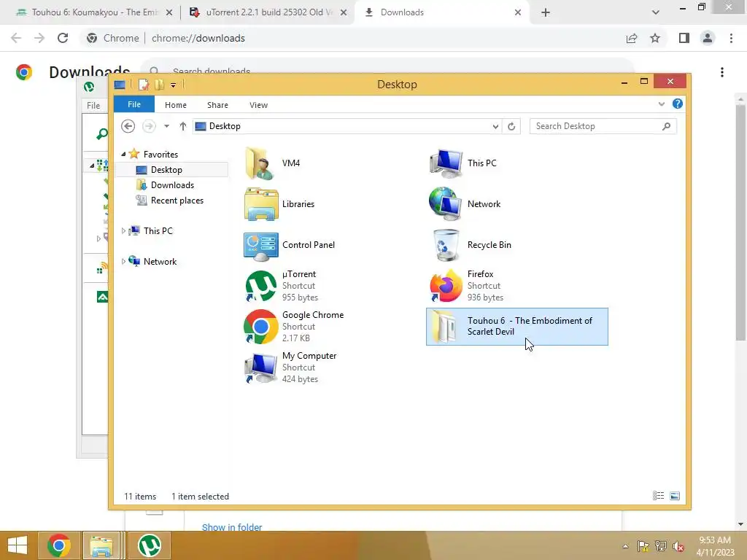
Task: Select the Touhou 6 folder icon
Action: coord(444,327)
